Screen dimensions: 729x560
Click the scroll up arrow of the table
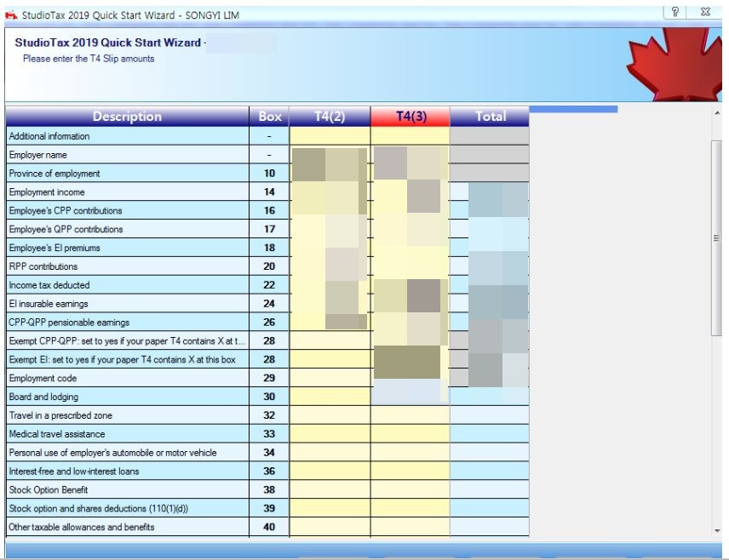[x=717, y=113]
